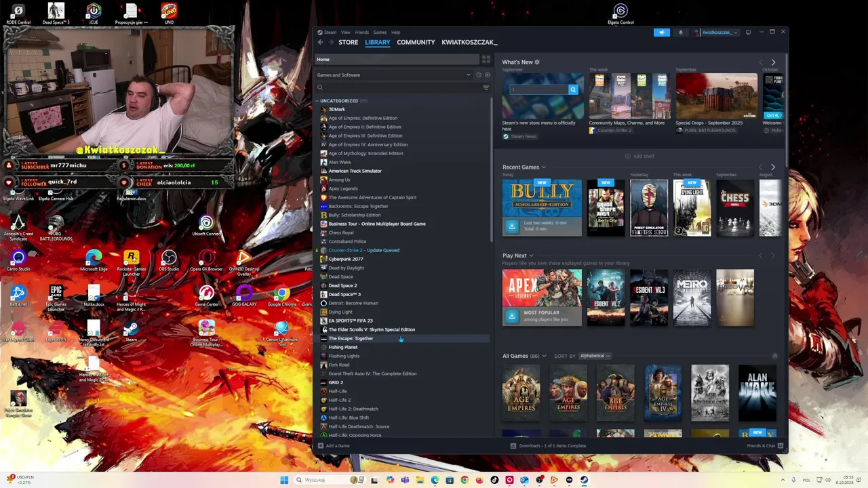The width and height of the screenshot is (868, 488).
Task: Open Windows Start menu
Action: (x=285, y=480)
